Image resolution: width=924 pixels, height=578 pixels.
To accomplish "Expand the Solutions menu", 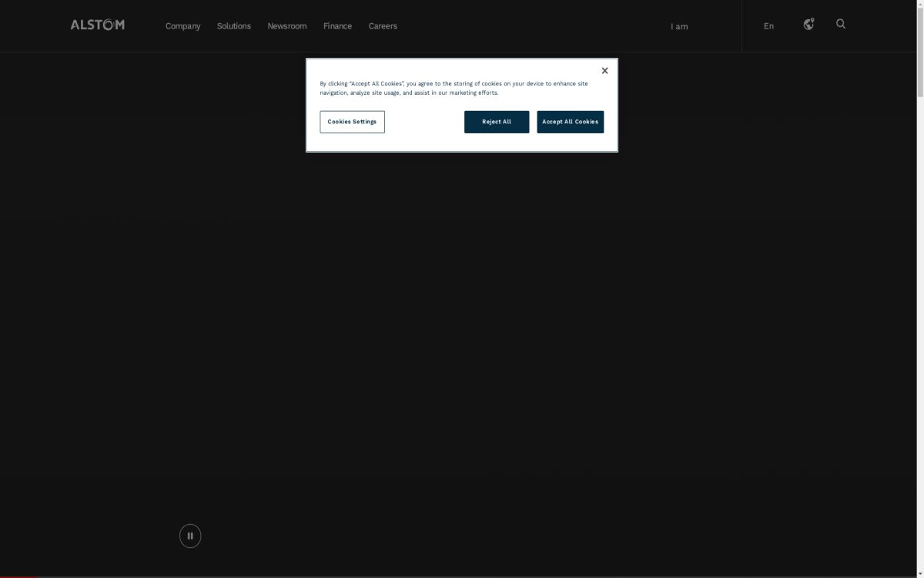I will pos(233,26).
